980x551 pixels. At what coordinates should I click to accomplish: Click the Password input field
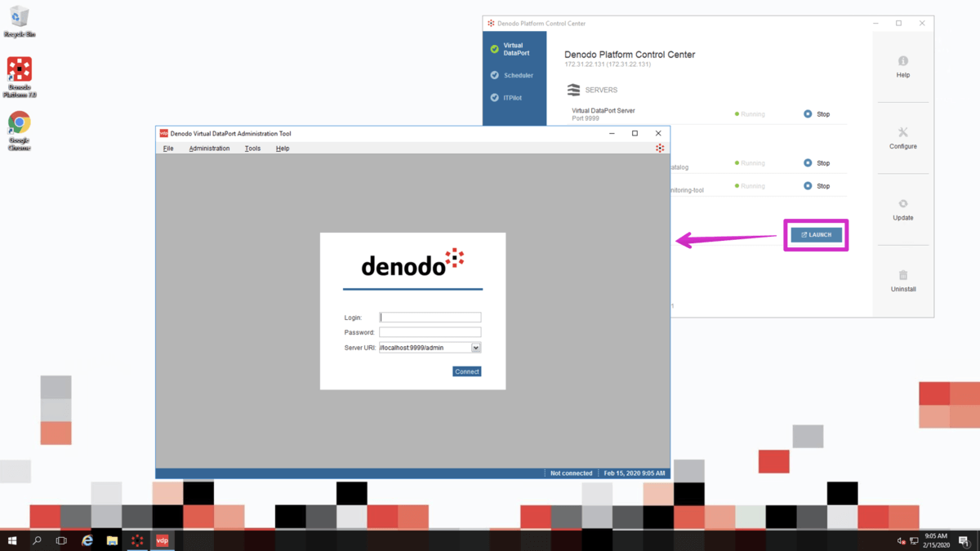(x=430, y=332)
